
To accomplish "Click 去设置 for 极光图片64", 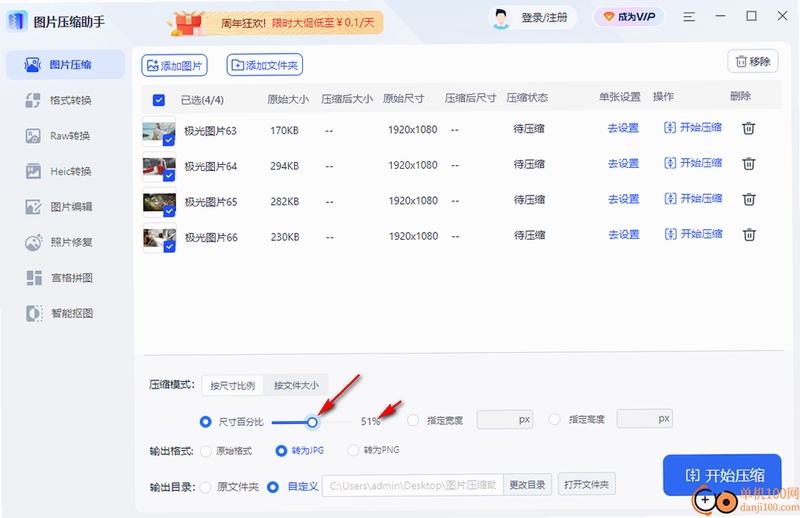I will [623, 164].
